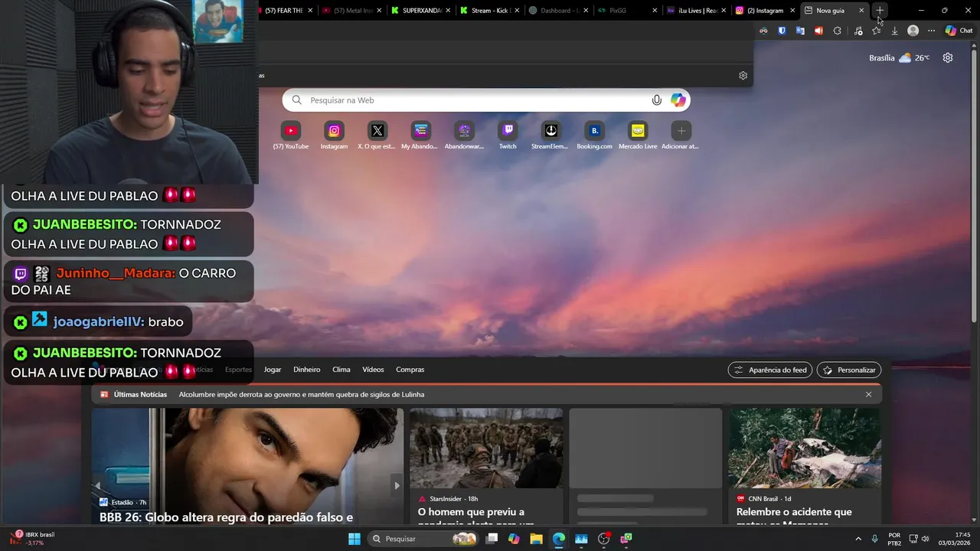Open the My Abandonware shortcut tile

pos(420,131)
